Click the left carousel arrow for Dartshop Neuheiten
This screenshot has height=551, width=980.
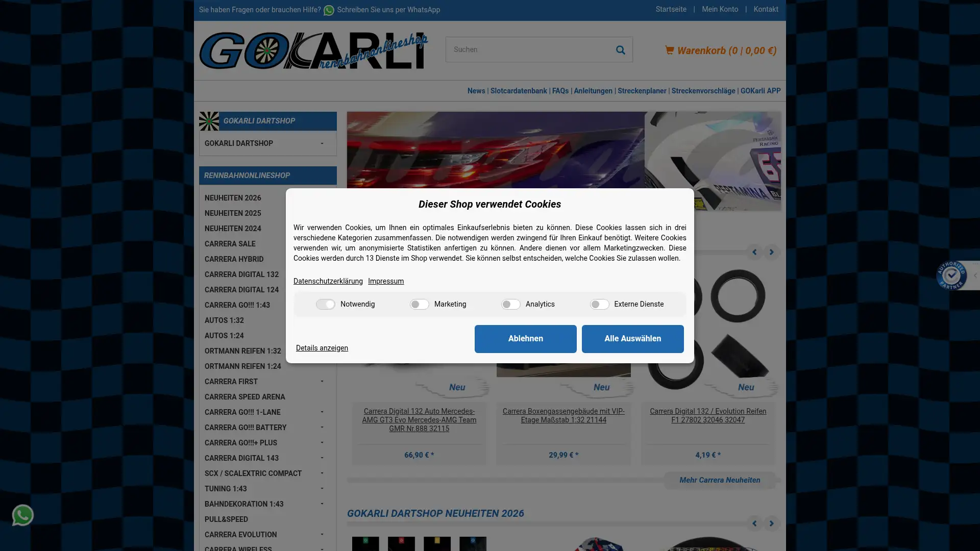(754, 523)
